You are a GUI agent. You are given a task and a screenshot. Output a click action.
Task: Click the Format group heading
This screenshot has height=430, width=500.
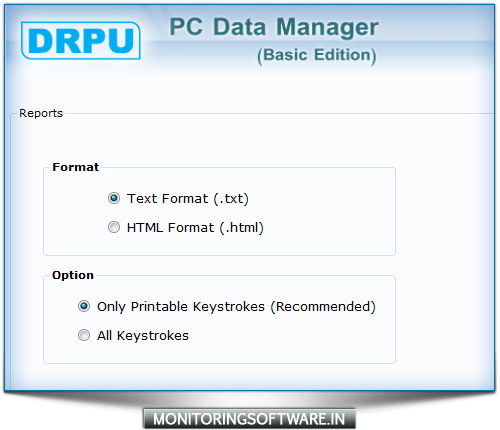click(x=76, y=167)
